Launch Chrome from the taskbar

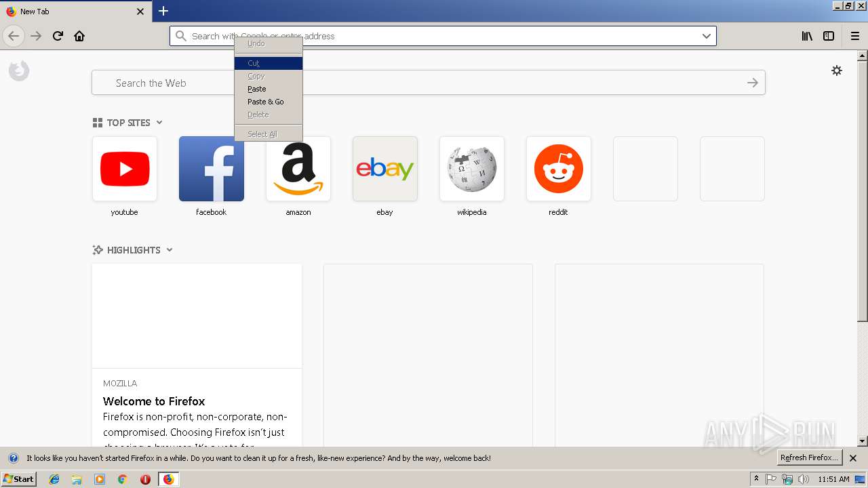pos(122,479)
